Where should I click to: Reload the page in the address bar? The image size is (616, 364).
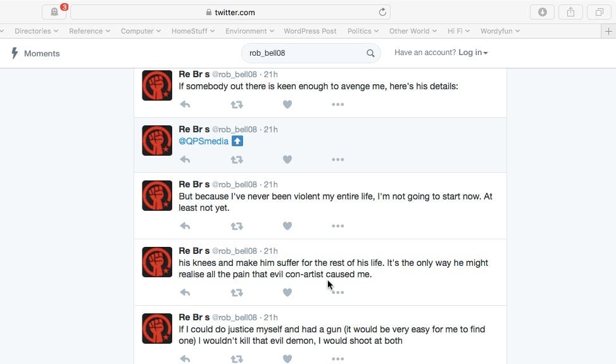point(382,12)
